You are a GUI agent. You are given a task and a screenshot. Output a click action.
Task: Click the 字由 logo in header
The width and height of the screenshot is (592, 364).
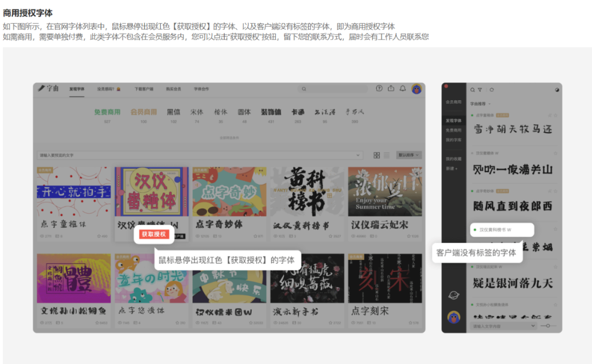pyautogui.click(x=49, y=88)
